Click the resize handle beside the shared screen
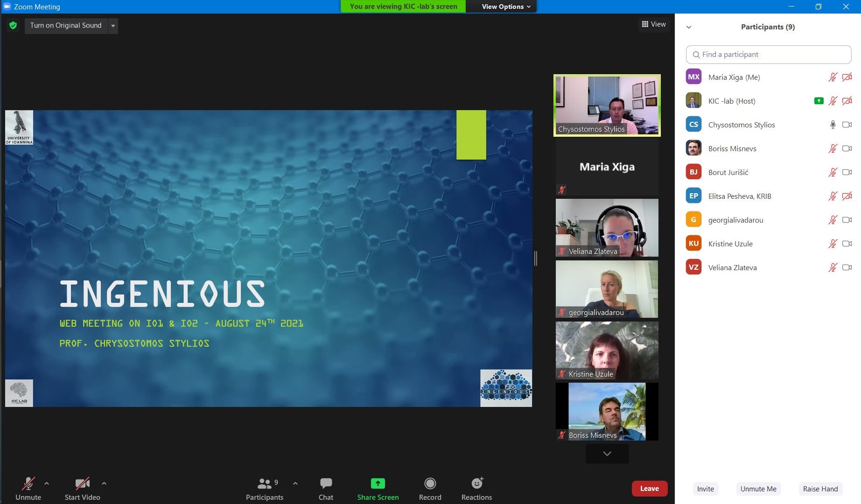This screenshot has height=504, width=861. (536, 258)
